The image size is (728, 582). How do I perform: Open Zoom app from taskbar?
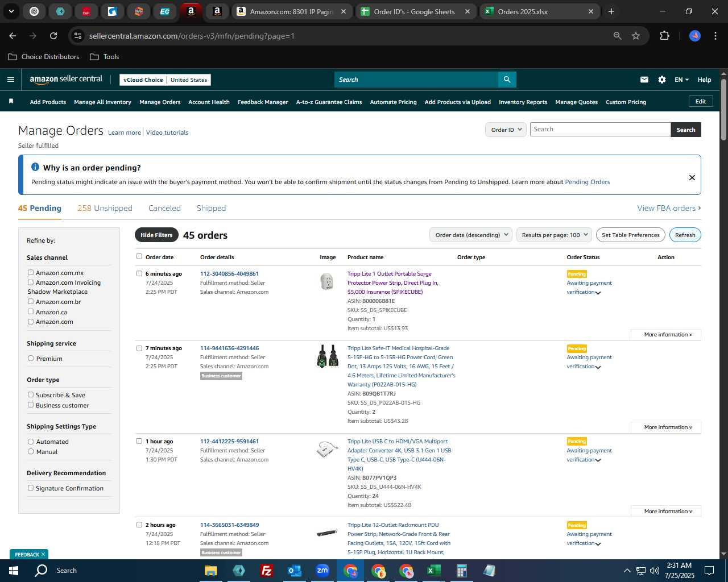point(322,570)
